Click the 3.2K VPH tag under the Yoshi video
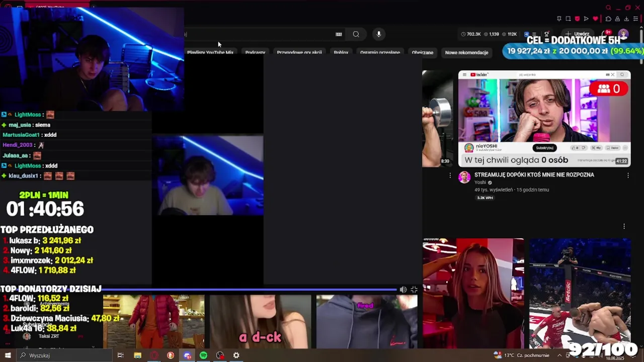The image size is (644, 362). click(x=485, y=198)
